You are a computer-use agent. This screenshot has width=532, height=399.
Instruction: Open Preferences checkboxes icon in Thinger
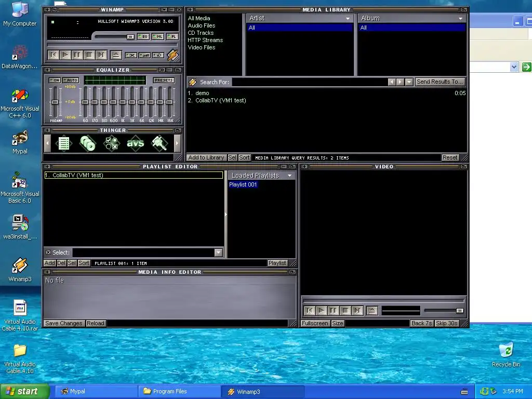point(111,143)
